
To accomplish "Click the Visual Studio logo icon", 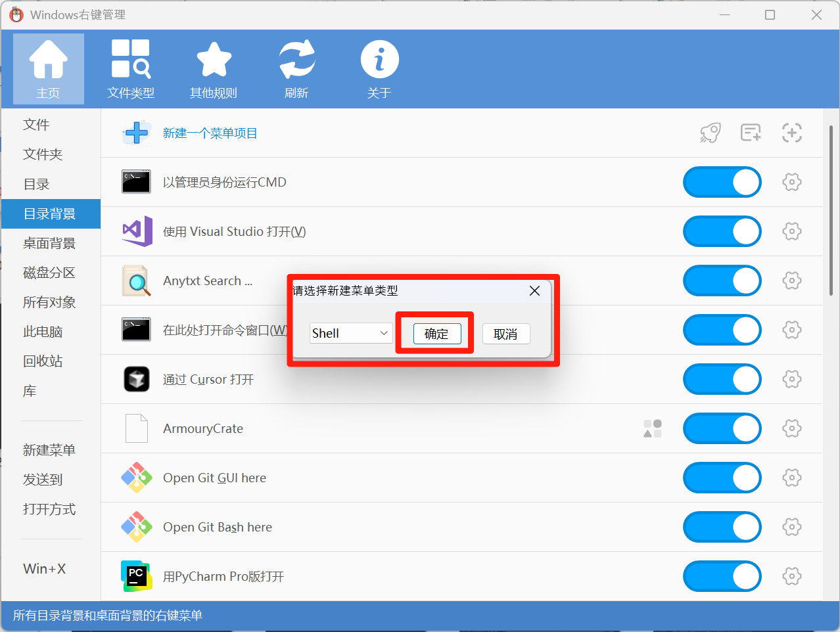I will tap(137, 231).
